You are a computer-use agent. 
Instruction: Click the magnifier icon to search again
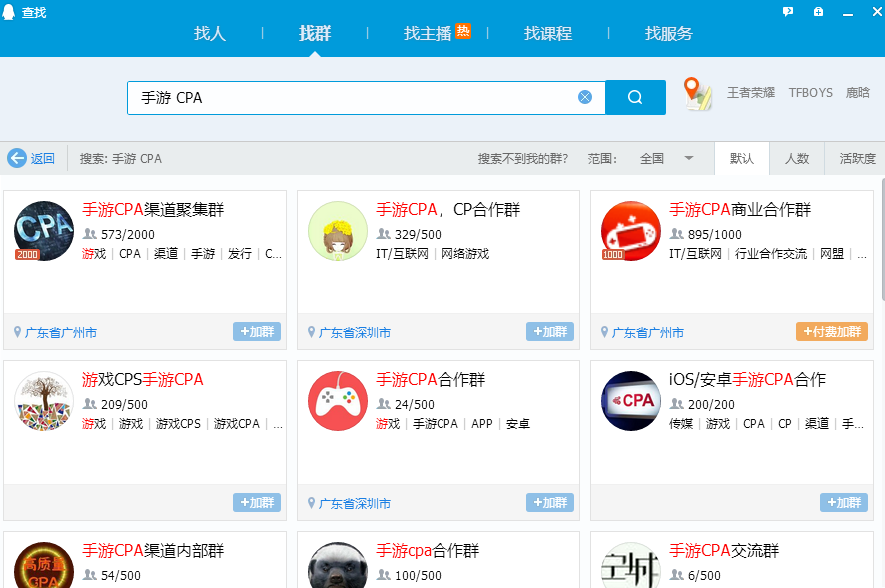[634, 96]
